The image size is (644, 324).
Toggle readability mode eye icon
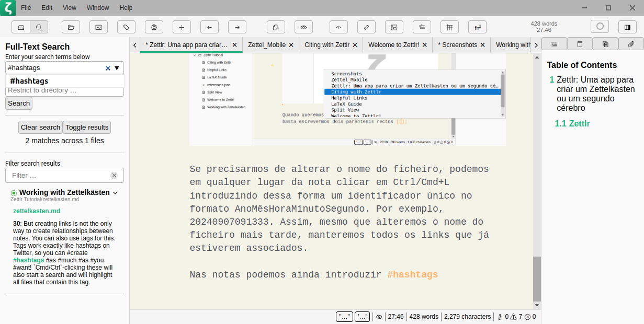pyautogui.click(x=303, y=27)
